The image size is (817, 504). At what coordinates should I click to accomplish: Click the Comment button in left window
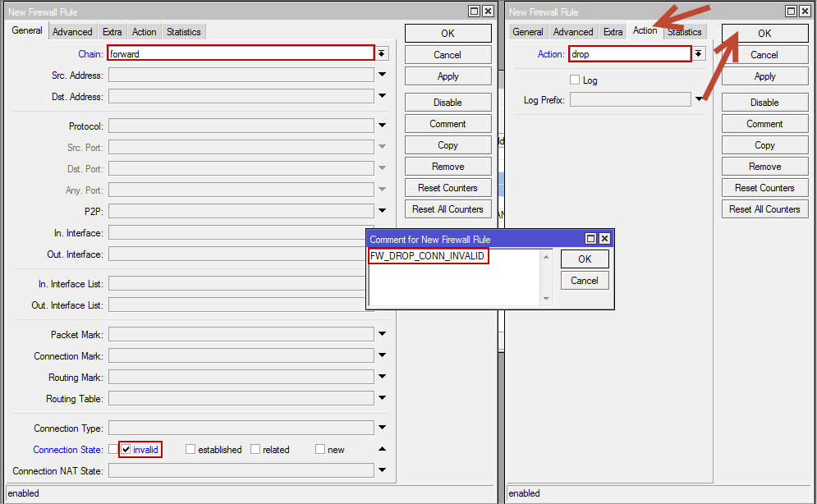coord(448,124)
